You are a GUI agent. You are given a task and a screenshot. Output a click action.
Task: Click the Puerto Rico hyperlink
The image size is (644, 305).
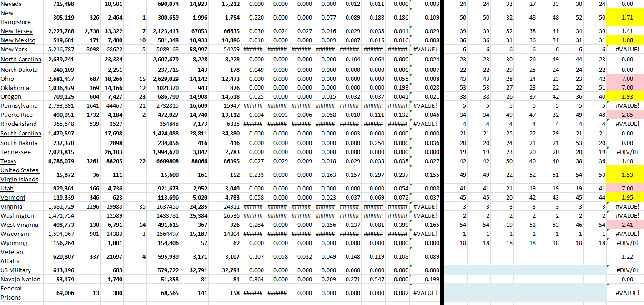pos(17,115)
